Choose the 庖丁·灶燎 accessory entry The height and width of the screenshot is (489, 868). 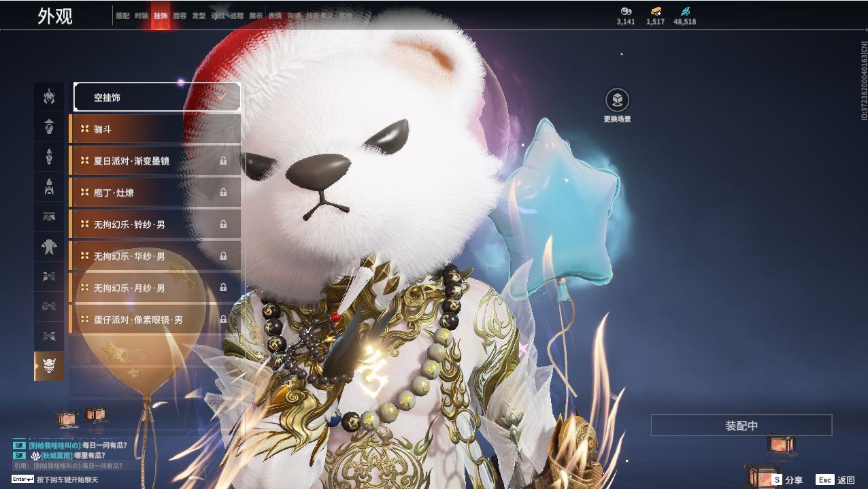click(156, 193)
